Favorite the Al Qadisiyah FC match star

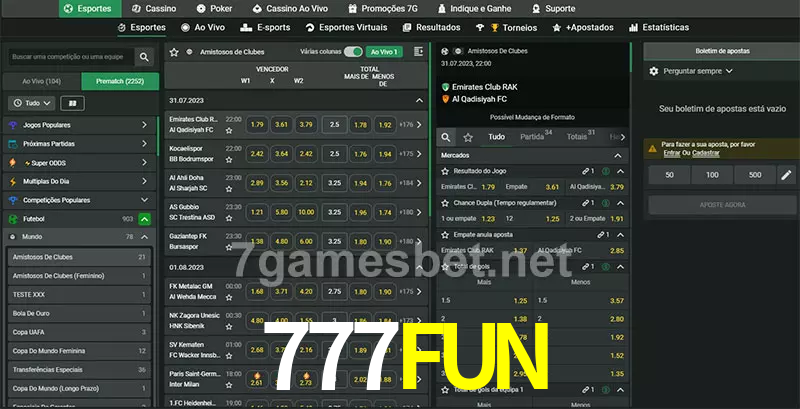coord(229,131)
